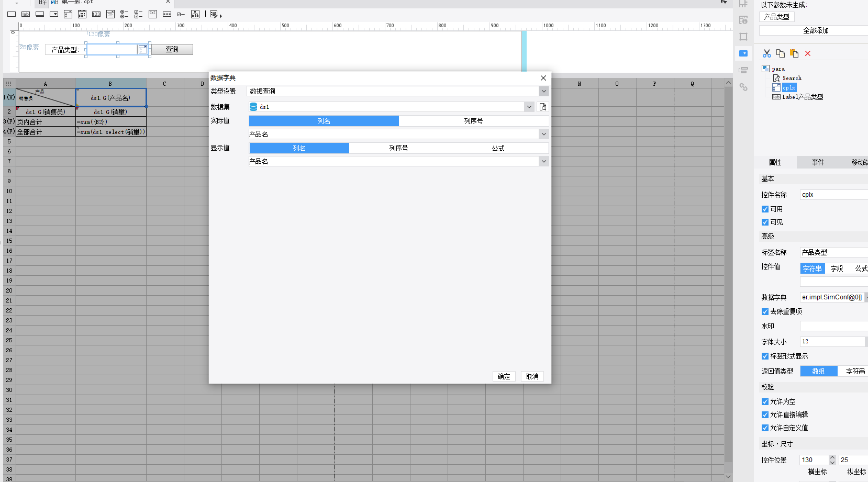The width and height of the screenshot is (868, 482).
Task: Select the radio button group widget tool
Action: tap(125, 14)
